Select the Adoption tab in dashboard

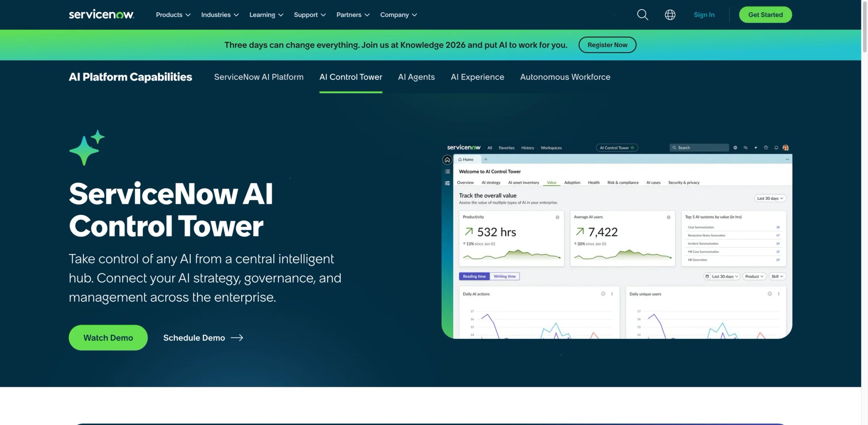coord(572,183)
